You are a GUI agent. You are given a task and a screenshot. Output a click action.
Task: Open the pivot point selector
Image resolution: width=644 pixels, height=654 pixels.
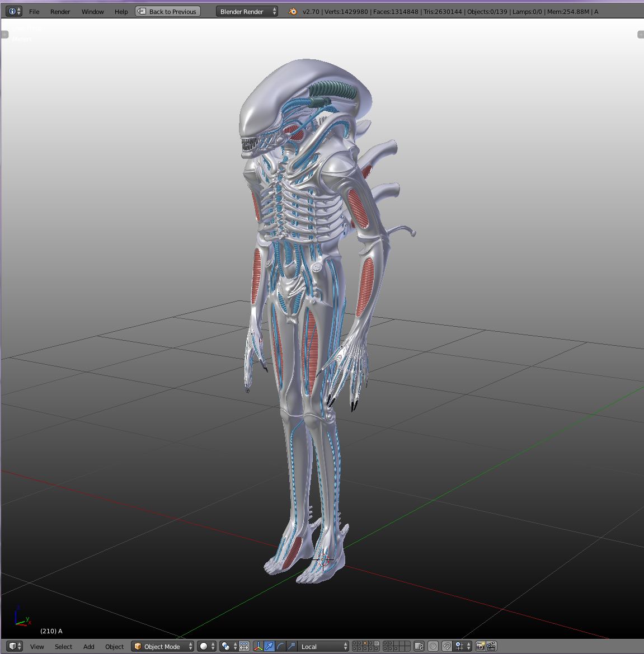229,646
